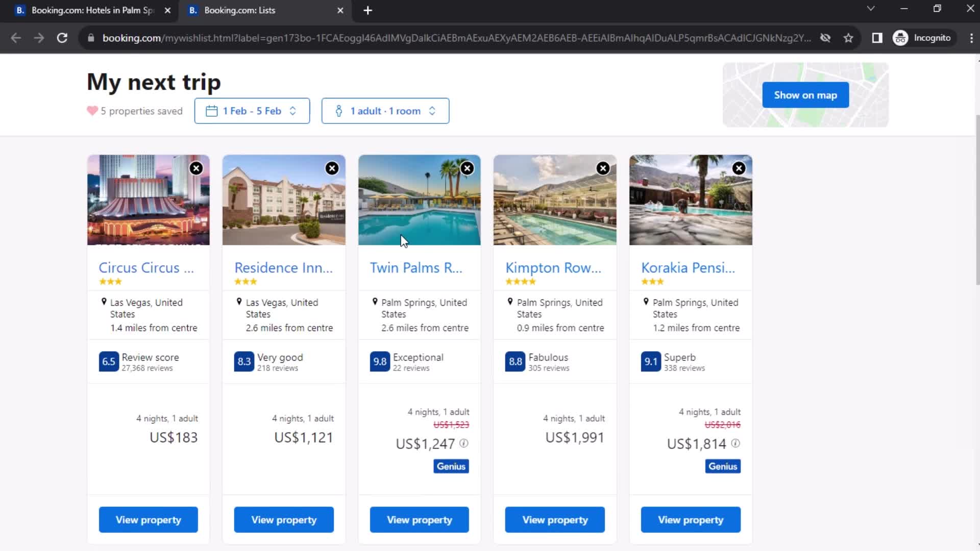Open price info icon for Korakia Pensione
Screen dimensions: 980x551
tap(735, 443)
